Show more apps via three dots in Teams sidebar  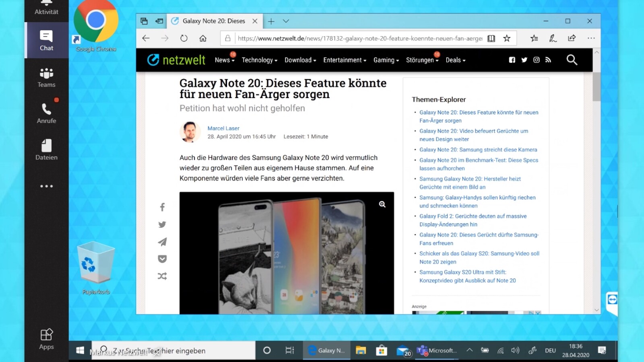46,186
